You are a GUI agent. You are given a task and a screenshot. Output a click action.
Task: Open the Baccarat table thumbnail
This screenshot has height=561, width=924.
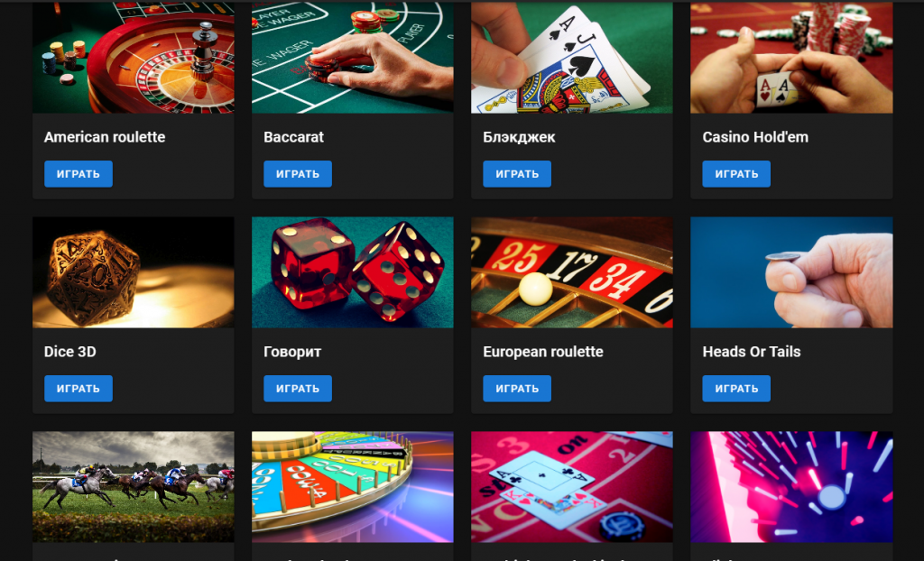353,58
